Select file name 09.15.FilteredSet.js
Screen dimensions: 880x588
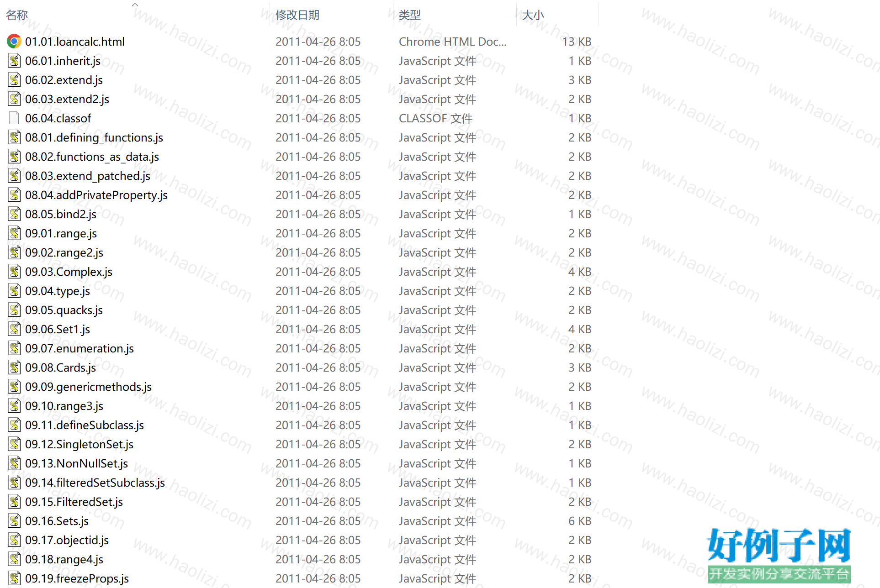tap(74, 502)
